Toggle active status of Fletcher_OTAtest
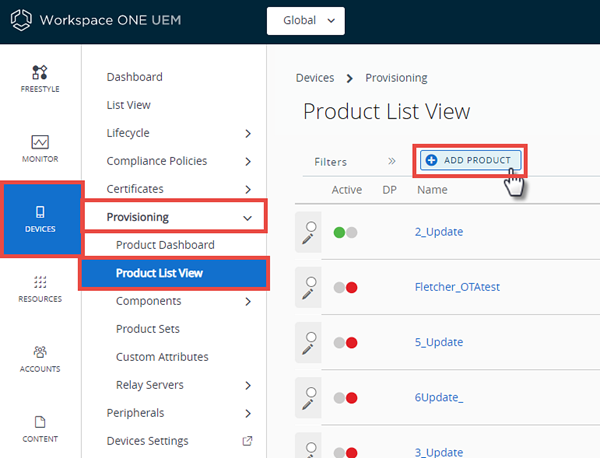600x458 pixels. 345,287
